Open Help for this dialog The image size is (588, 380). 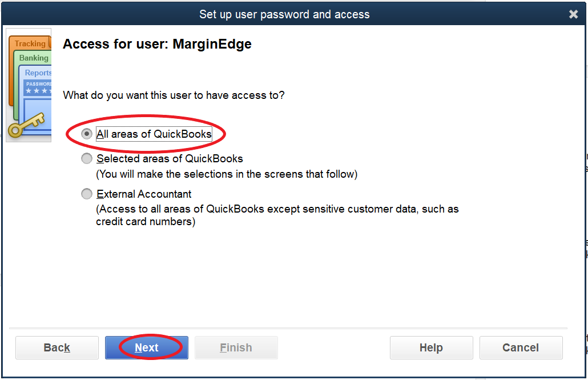click(x=431, y=347)
